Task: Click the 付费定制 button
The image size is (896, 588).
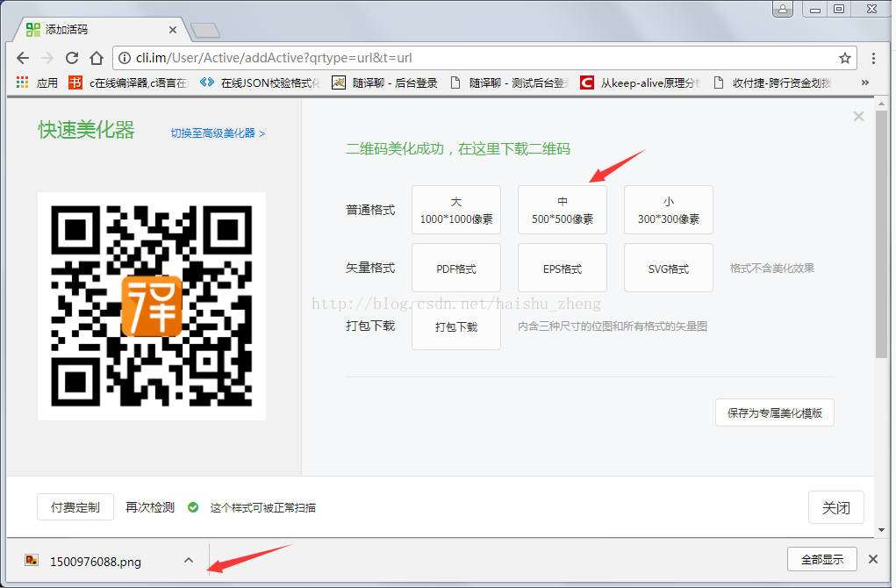Action: click(x=75, y=507)
